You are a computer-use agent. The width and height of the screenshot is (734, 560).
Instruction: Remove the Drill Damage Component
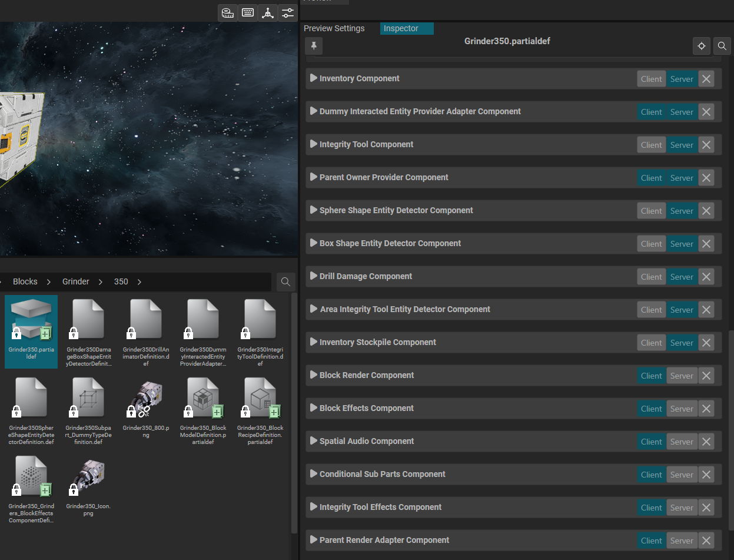click(x=706, y=277)
